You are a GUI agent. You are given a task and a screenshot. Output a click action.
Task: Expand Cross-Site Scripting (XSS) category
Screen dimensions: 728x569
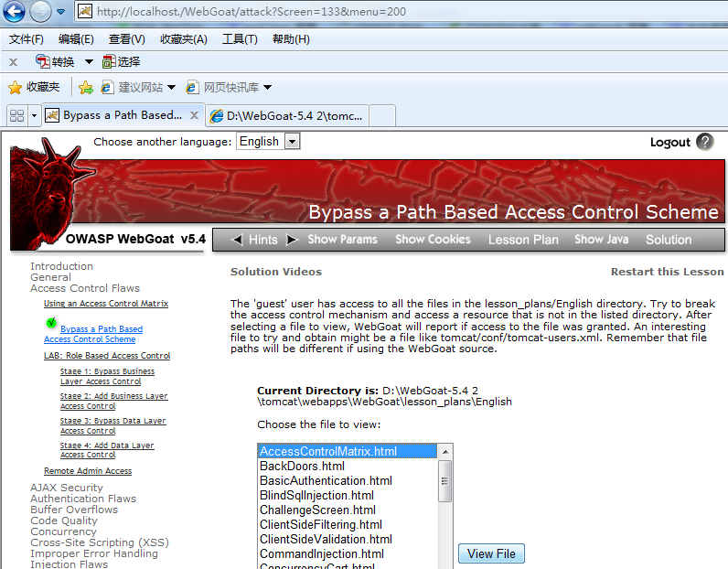(x=100, y=542)
